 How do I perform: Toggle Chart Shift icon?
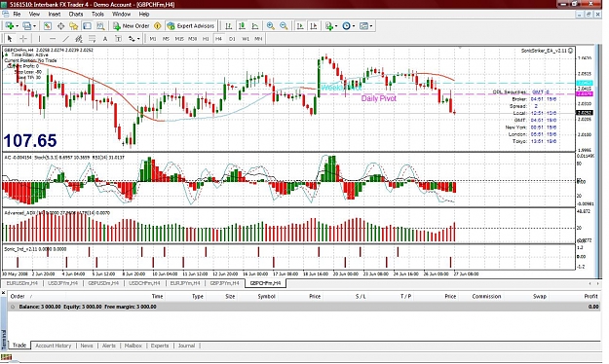(x=314, y=26)
